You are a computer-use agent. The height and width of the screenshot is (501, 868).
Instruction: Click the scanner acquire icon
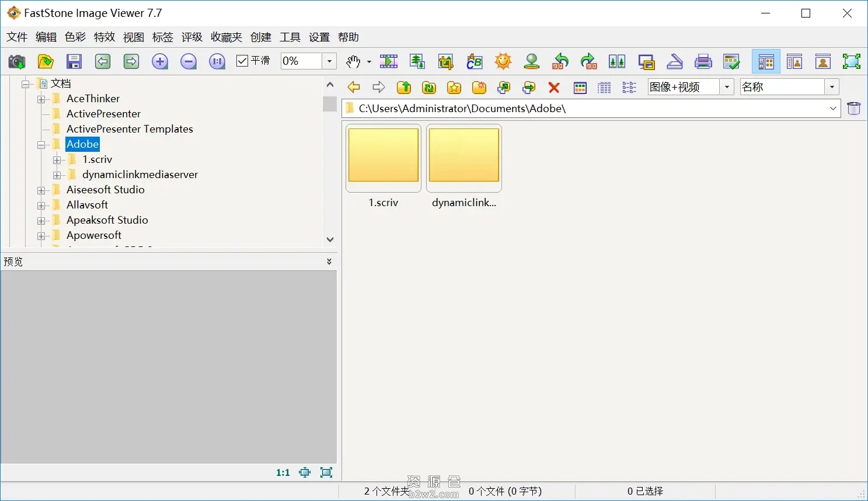[675, 61]
